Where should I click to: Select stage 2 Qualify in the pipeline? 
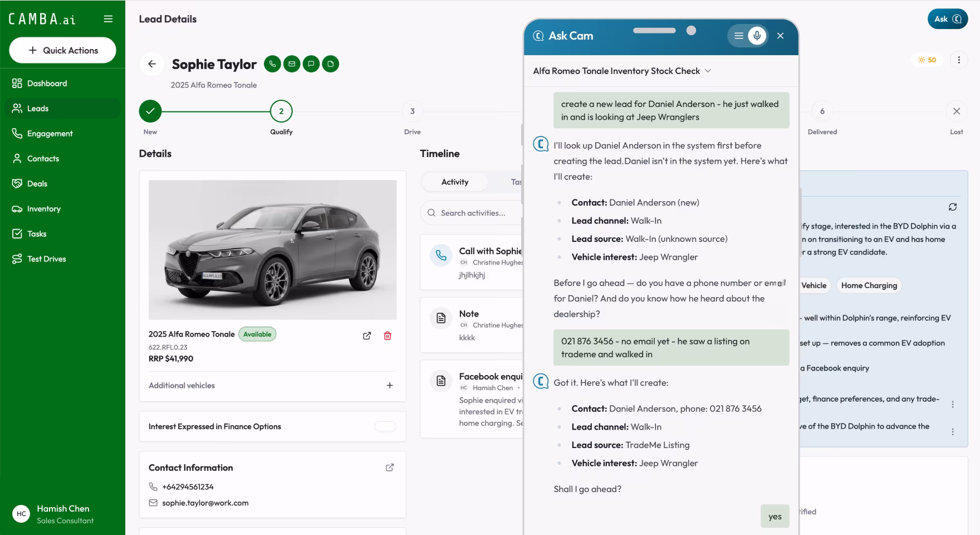[x=281, y=111]
